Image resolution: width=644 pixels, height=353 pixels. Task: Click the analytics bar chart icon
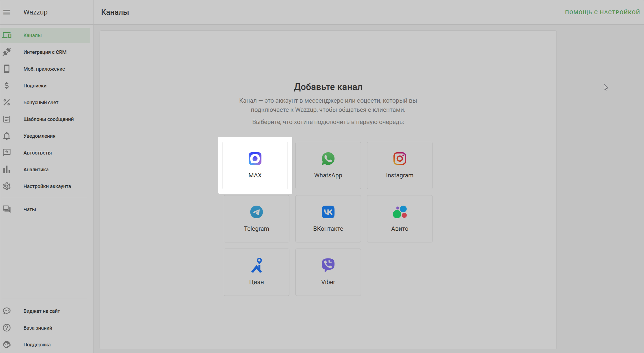(x=7, y=170)
